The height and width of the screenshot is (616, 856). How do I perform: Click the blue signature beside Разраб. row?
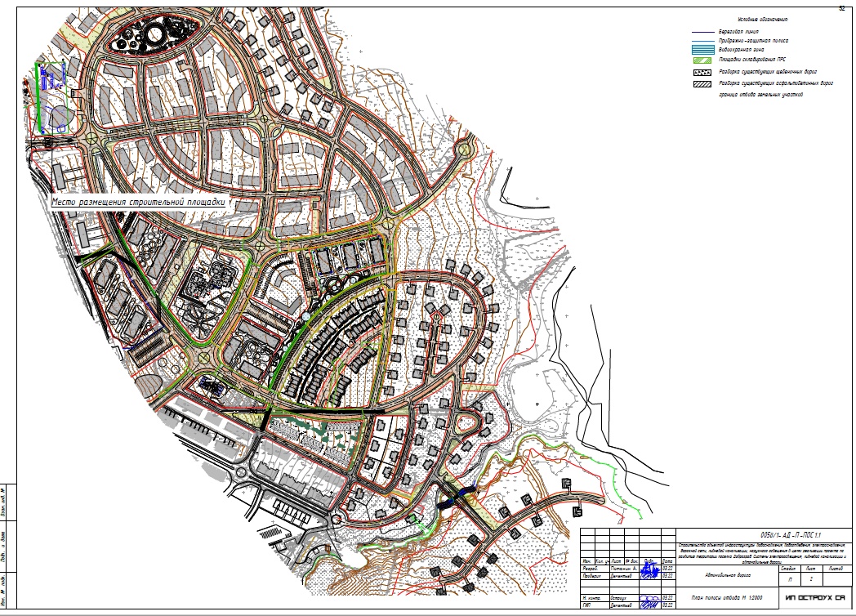click(x=649, y=569)
